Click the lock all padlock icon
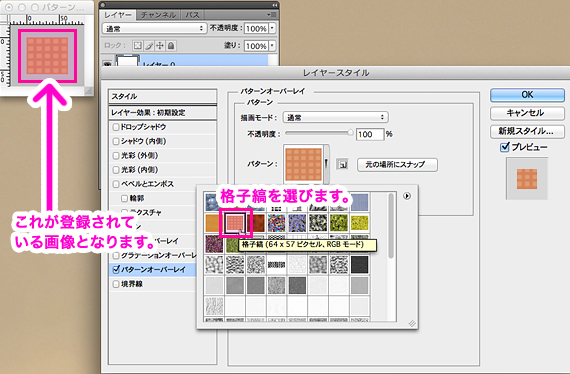 pyautogui.click(x=171, y=45)
